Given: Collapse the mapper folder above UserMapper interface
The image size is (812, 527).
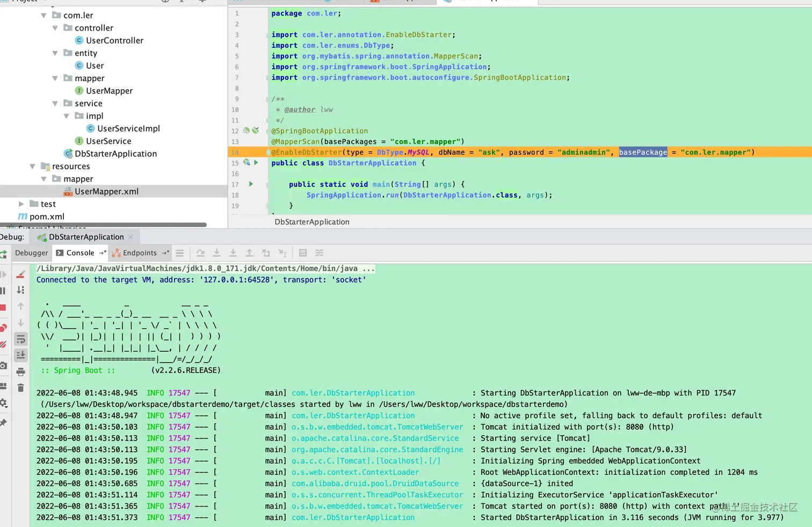Looking at the screenshot, I should (55, 78).
